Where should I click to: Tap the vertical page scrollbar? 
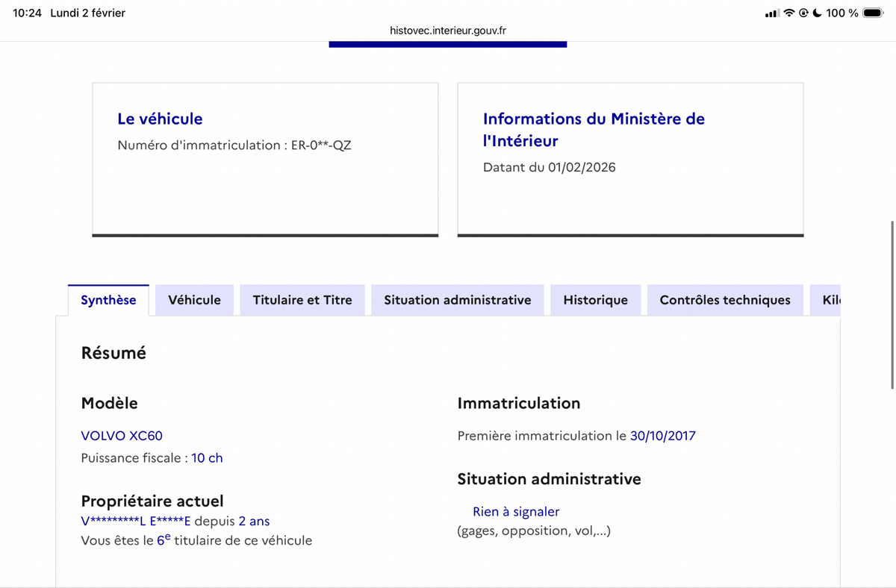(892, 304)
